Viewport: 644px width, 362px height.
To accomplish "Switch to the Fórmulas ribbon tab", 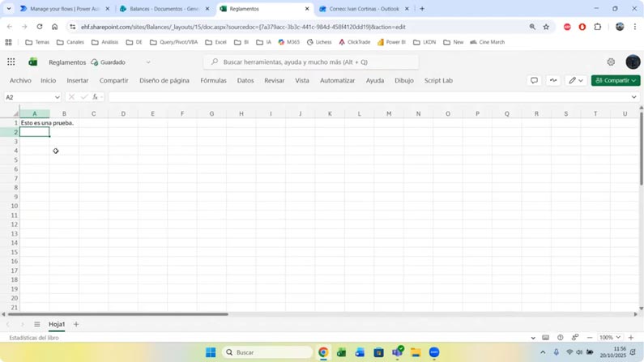I will point(213,80).
